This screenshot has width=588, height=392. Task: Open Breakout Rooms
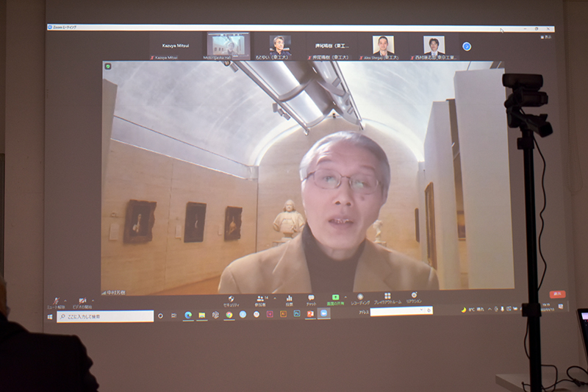pos(387,299)
